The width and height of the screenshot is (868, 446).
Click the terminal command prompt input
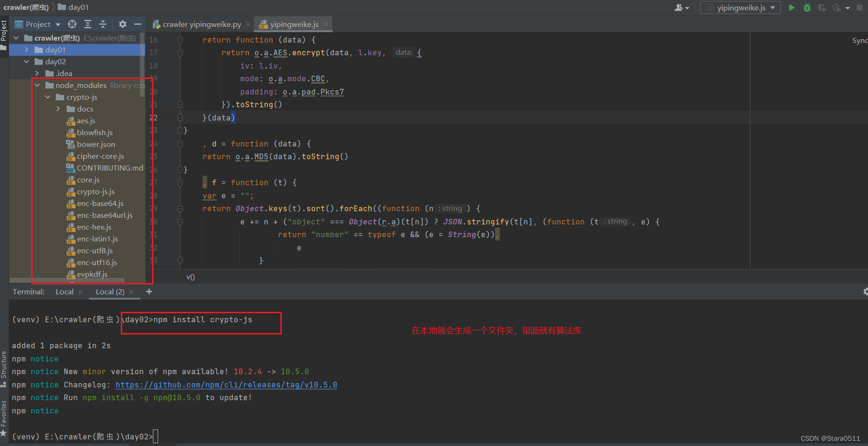pos(156,437)
